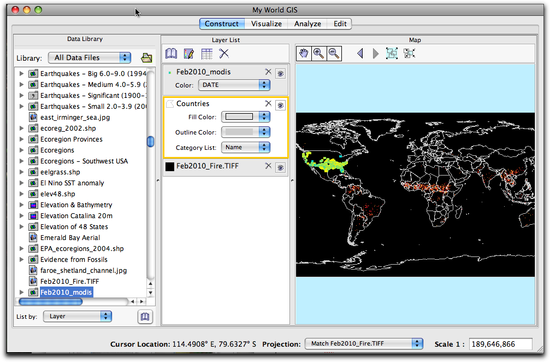Click the Data Library vertical scrollbar thumb
This screenshot has width=550, height=362.
150,141
